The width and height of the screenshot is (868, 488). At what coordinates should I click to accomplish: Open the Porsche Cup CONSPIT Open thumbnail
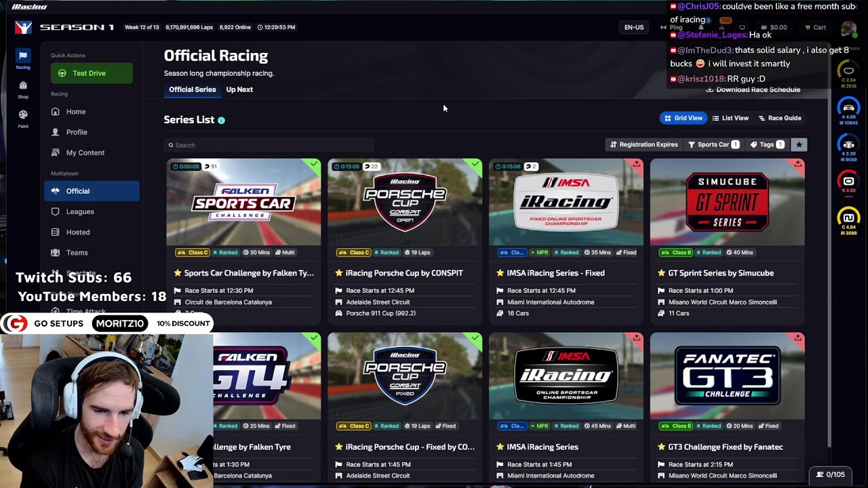point(405,202)
